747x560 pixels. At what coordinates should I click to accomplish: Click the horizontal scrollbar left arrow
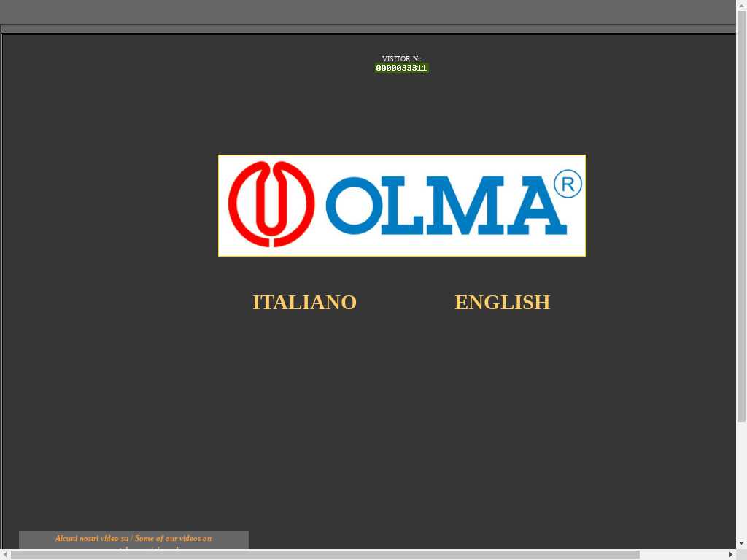5,554
